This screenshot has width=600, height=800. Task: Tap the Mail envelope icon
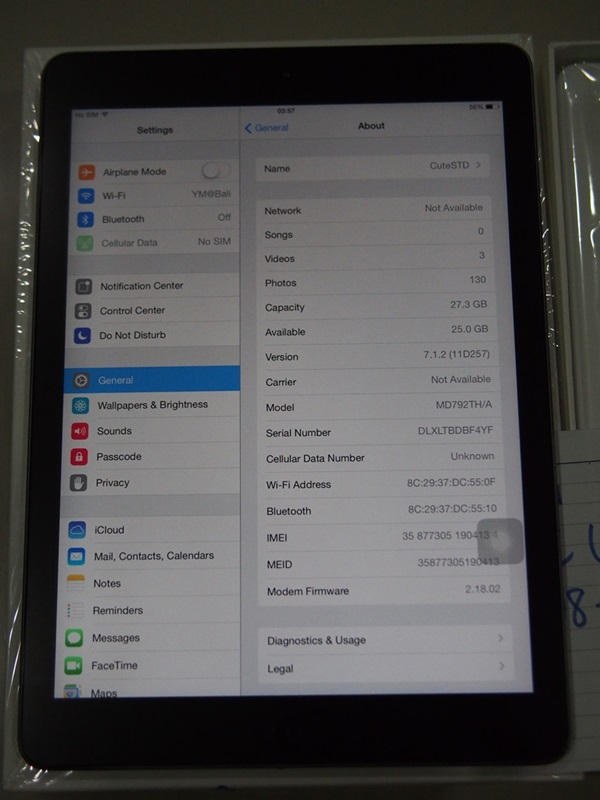(77, 556)
